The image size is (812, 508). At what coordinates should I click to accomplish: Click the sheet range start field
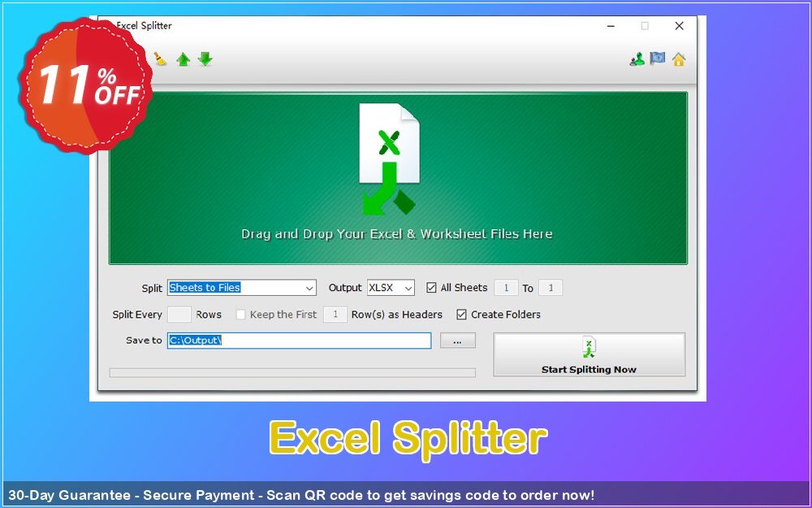(x=506, y=288)
